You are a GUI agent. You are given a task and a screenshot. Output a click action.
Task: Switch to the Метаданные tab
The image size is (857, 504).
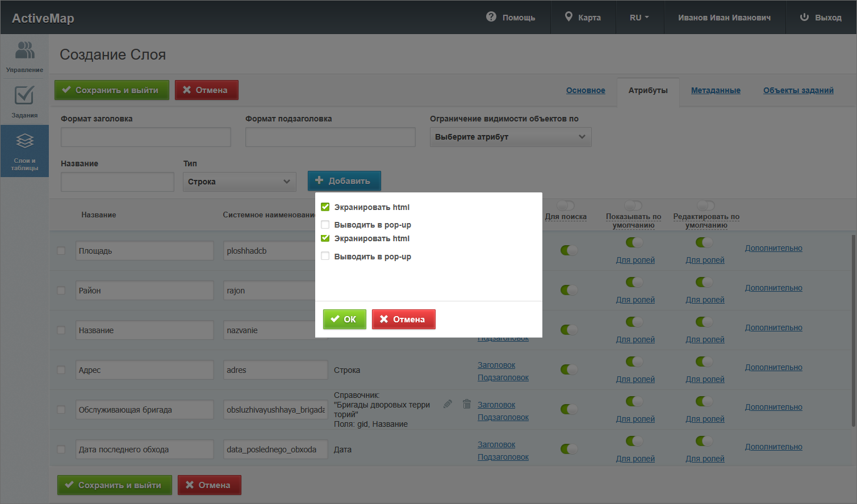coord(716,90)
